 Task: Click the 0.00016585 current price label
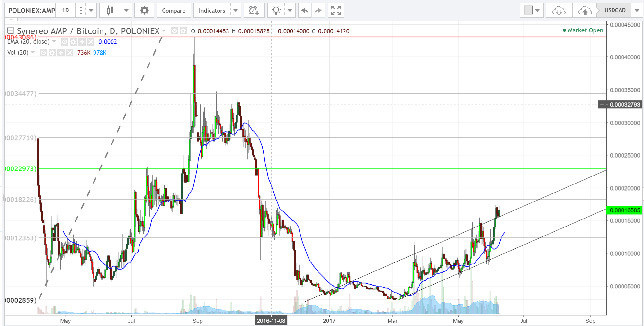click(624, 210)
